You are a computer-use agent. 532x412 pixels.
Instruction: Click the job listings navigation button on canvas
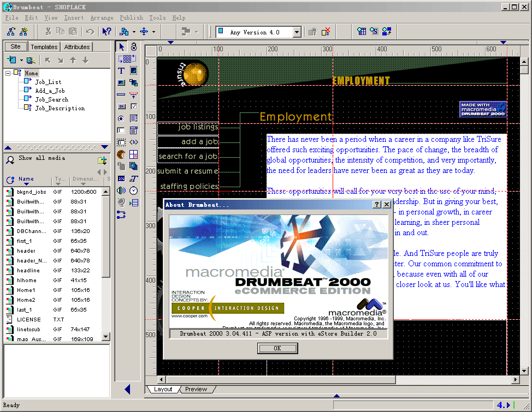point(188,128)
